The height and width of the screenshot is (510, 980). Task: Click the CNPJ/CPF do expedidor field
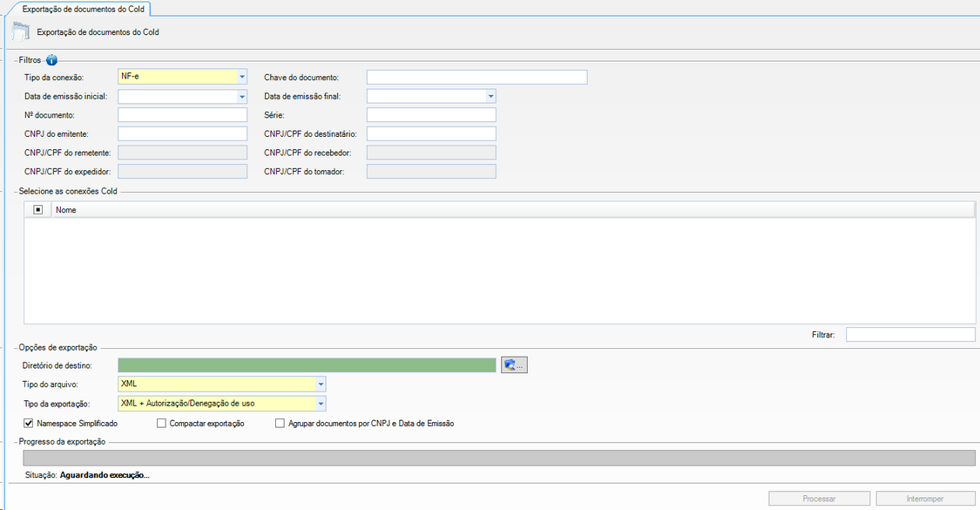(x=183, y=172)
